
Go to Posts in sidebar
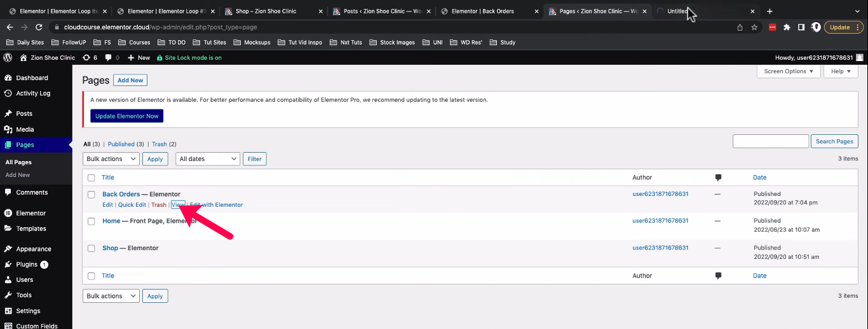point(24,113)
